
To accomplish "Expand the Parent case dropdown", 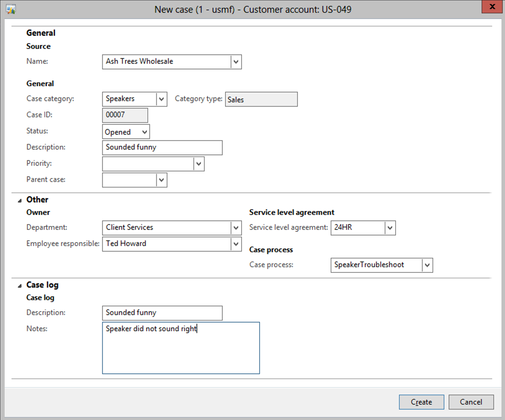I will [x=161, y=180].
